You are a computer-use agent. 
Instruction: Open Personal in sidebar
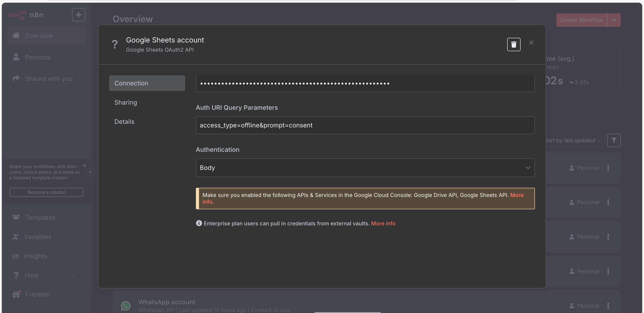click(46, 57)
